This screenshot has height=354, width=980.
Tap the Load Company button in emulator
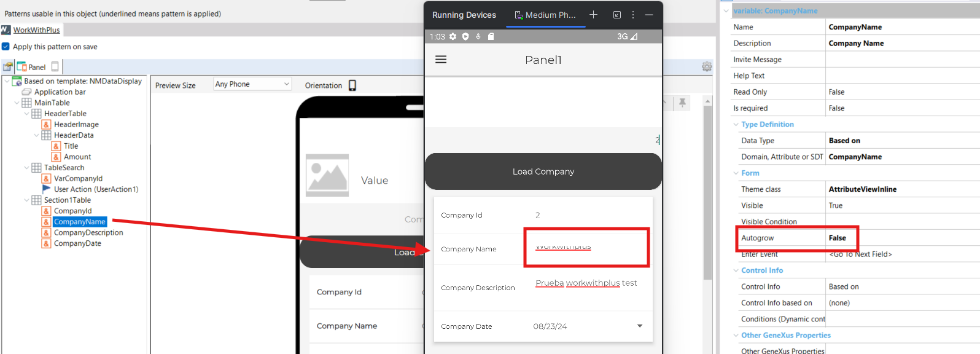543,171
